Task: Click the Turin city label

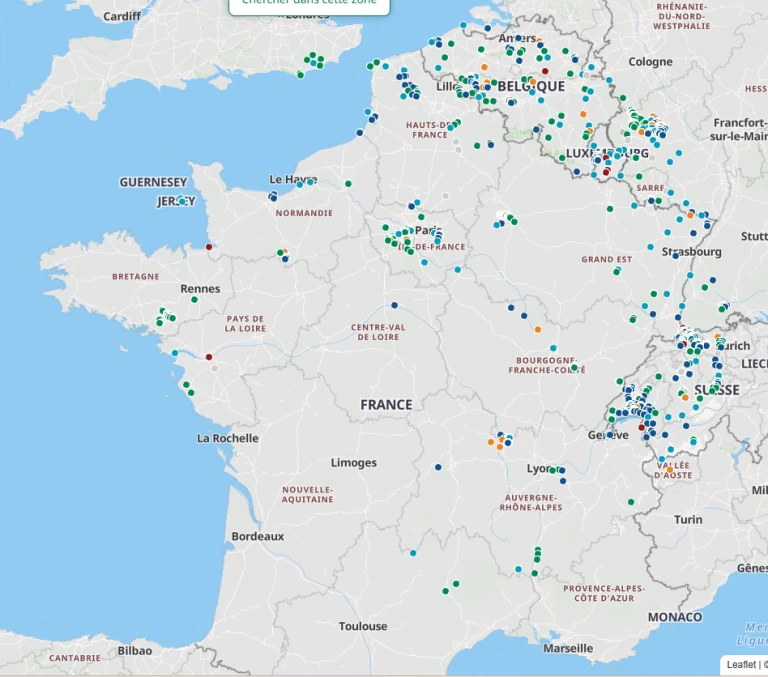Action: click(688, 519)
